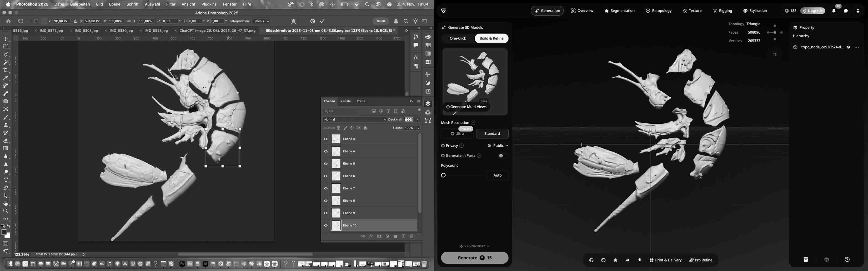Adjust the Polycount slider handle
This screenshot has width=868, height=271.
click(x=443, y=175)
